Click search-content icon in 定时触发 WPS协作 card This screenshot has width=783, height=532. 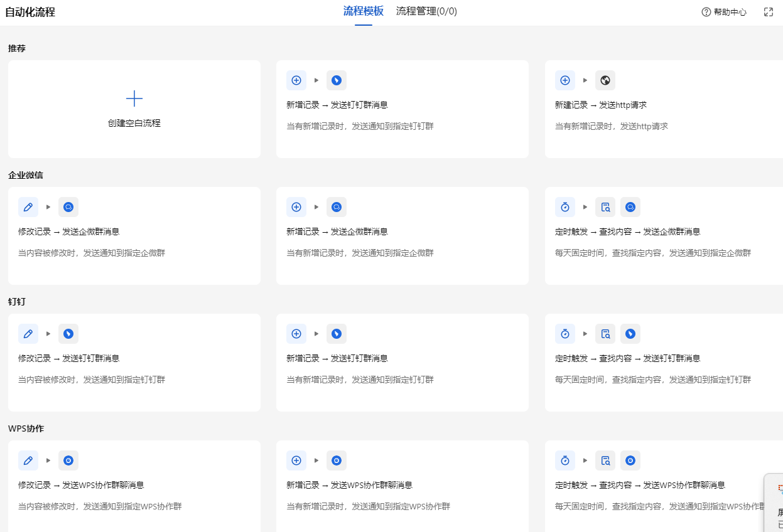click(605, 460)
